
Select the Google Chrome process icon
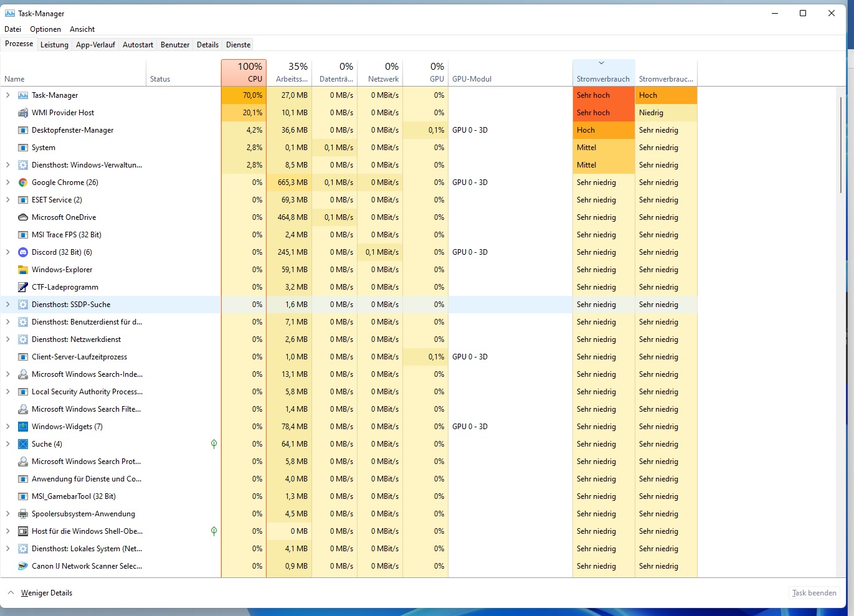click(x=22, y=182)
